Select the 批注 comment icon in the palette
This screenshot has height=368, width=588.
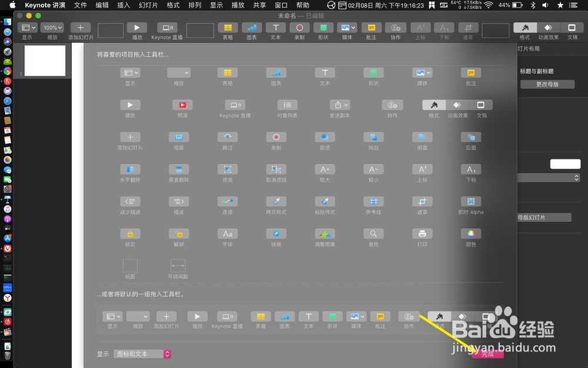471,73
